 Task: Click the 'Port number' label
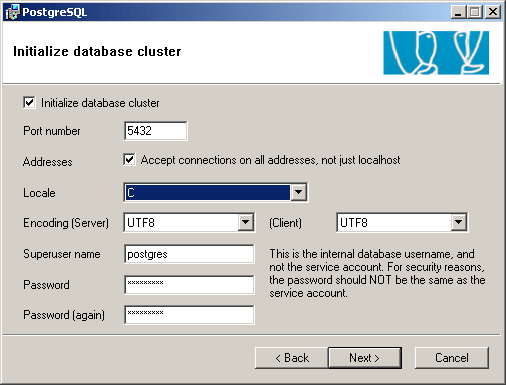coord(52,131)
